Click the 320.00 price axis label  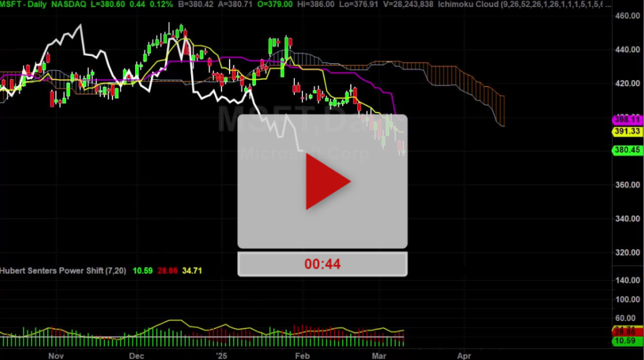coord(628,253)
